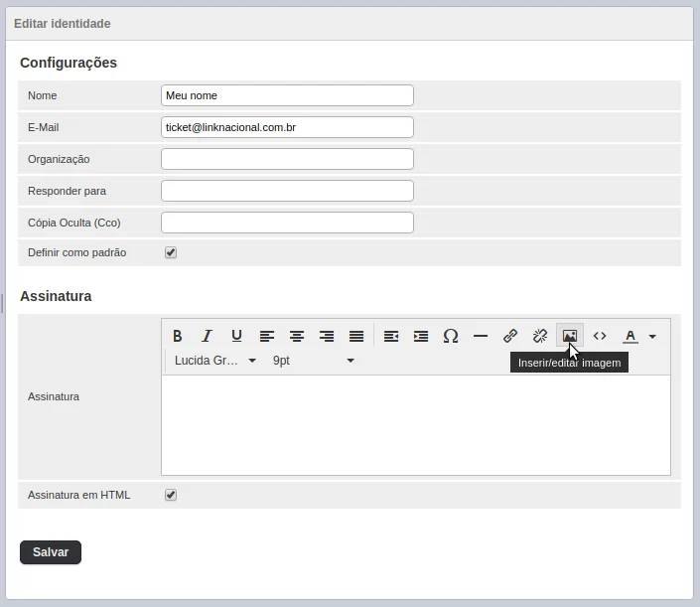Open the Lucida Grande font family dropdown

coord(215,361)
